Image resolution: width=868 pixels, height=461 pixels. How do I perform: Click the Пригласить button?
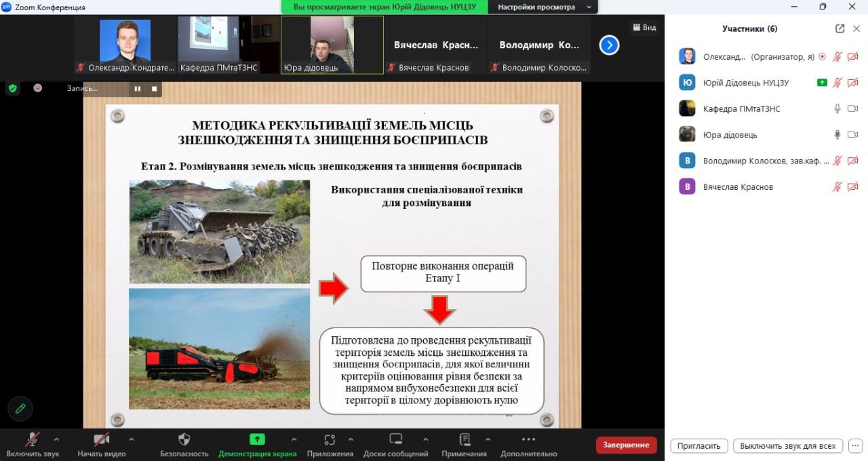point(698,446)
